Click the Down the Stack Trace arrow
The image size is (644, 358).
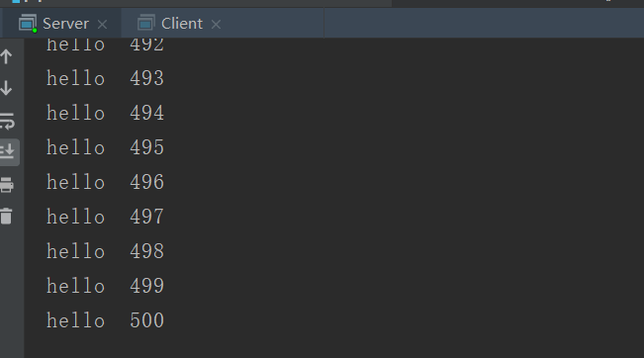(6, 88)
